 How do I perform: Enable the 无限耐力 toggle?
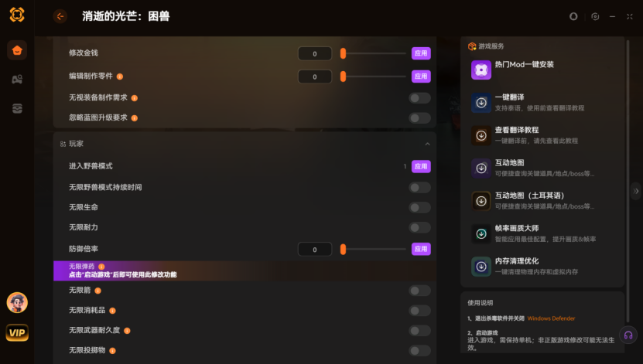[x=419, y=228]
